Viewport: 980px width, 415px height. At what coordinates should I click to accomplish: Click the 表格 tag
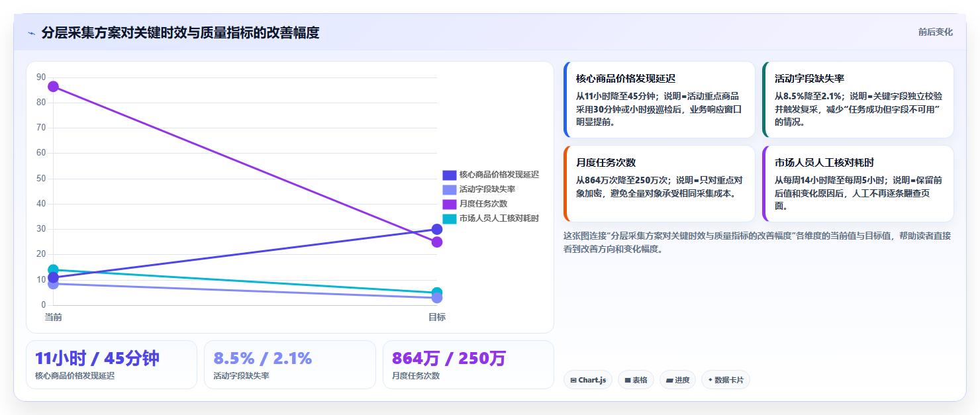(x=636, y=380)
